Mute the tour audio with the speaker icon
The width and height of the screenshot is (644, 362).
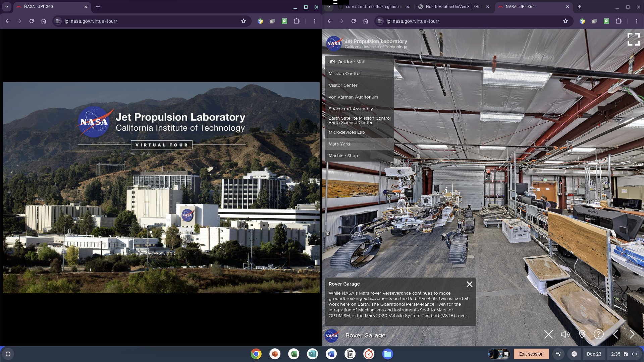point(565,335)
